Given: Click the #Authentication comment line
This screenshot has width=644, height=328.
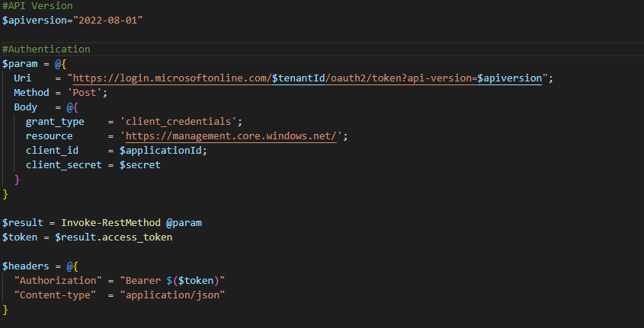Looking at the screenshot, I should point(46,49).
